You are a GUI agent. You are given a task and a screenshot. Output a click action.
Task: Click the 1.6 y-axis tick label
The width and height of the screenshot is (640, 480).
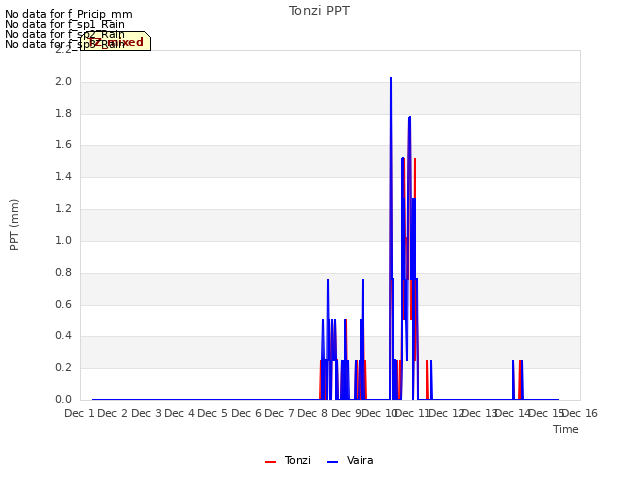tap(63, 145)
